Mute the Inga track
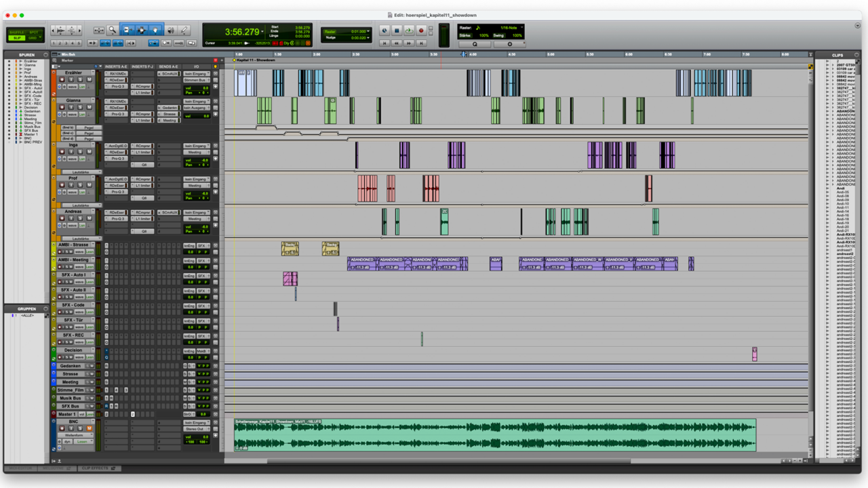The image size is (868, 488). click(x=89, y=152)
